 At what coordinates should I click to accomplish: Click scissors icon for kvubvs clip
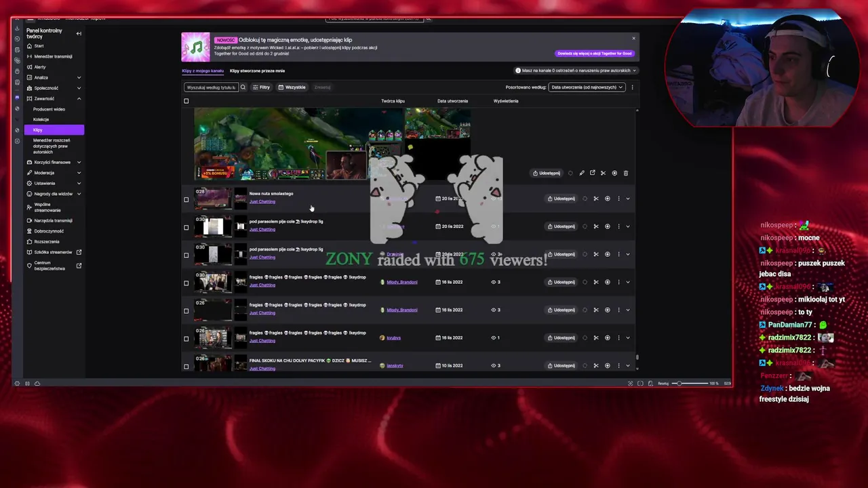[596, 338]
